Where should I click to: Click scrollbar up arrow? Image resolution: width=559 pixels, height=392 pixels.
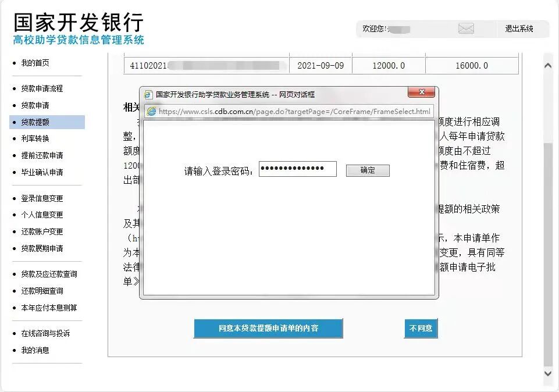(x=548, y=66)
